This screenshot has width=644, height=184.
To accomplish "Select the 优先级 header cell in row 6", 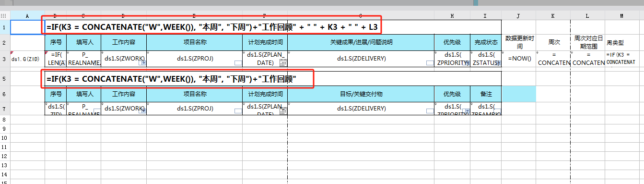I will (452, 94).
